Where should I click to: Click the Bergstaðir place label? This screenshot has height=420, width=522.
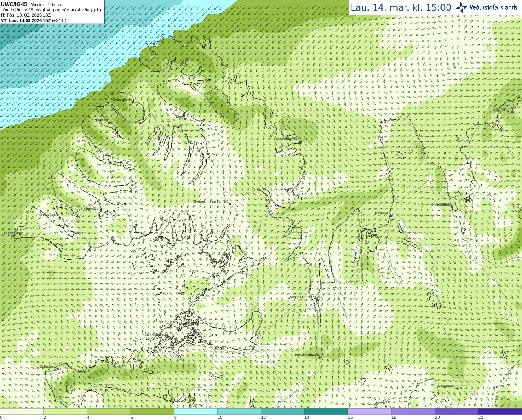pos(442,204)
